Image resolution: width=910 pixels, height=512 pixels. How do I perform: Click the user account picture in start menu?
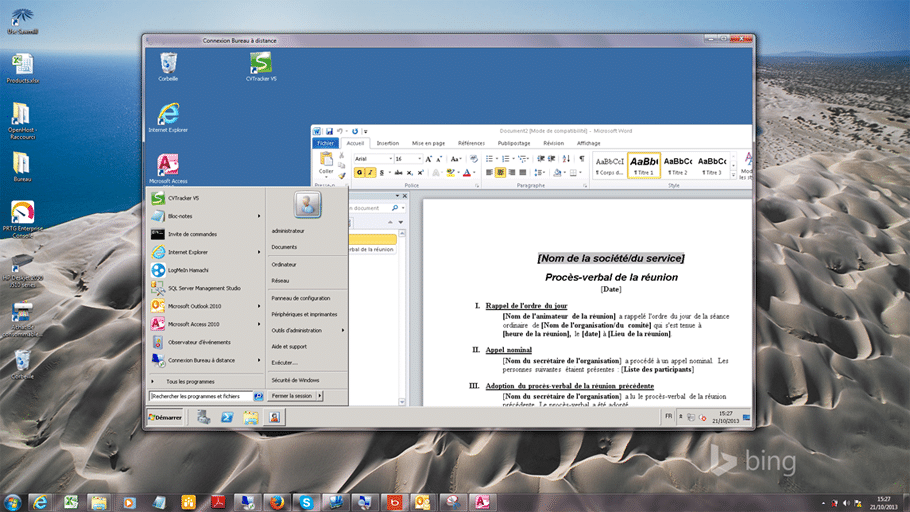click(307, 204)
